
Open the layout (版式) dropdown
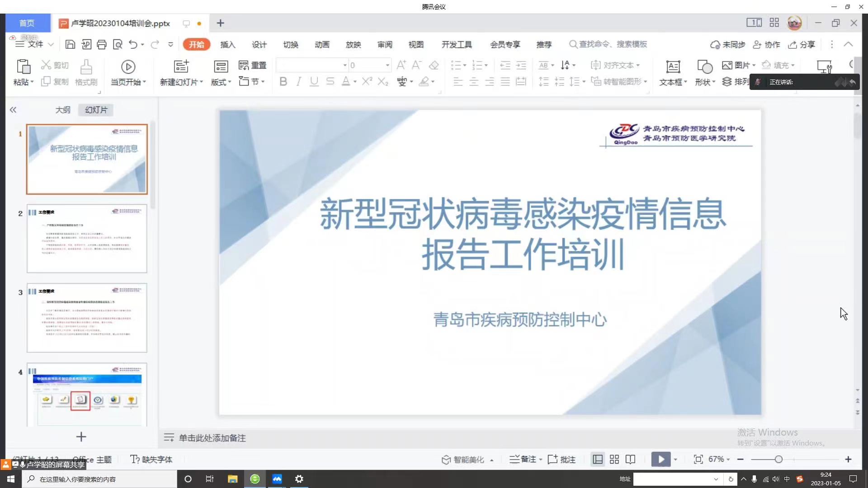pyautogui.click(x=221, y=82)
